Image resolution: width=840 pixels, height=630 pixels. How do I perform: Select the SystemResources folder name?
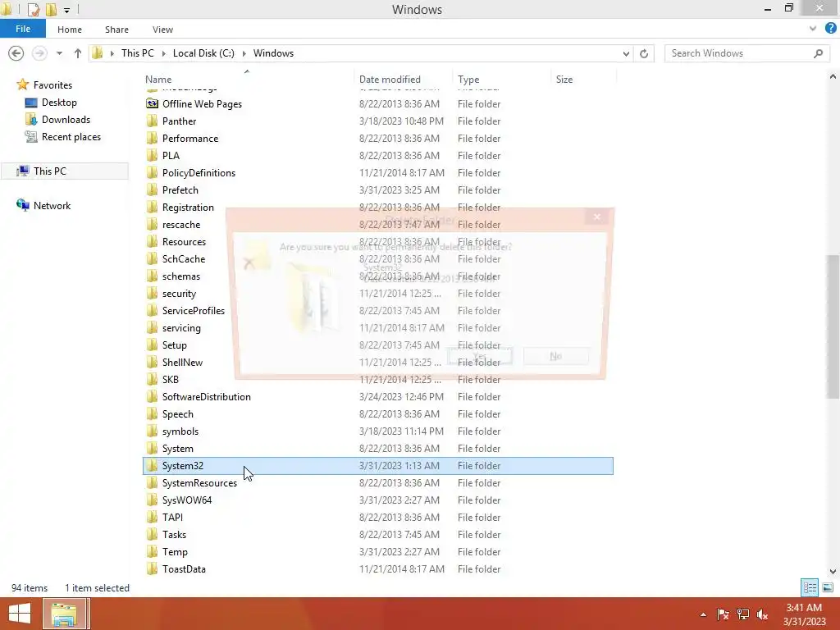(x=199, y=482)
